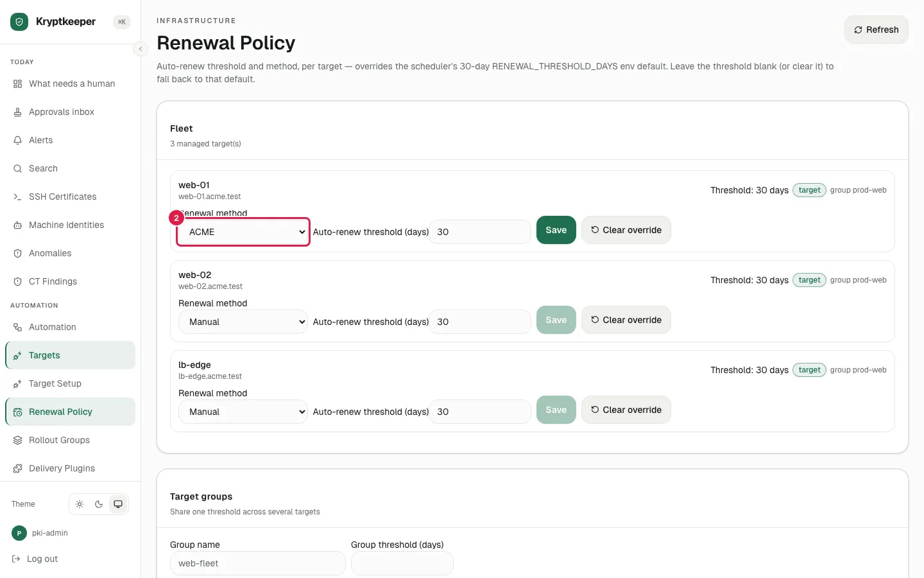This screenshot has width=924, height=578.
Task: Click the SSH Certificates terminal icon
Action: click(17, 197)
